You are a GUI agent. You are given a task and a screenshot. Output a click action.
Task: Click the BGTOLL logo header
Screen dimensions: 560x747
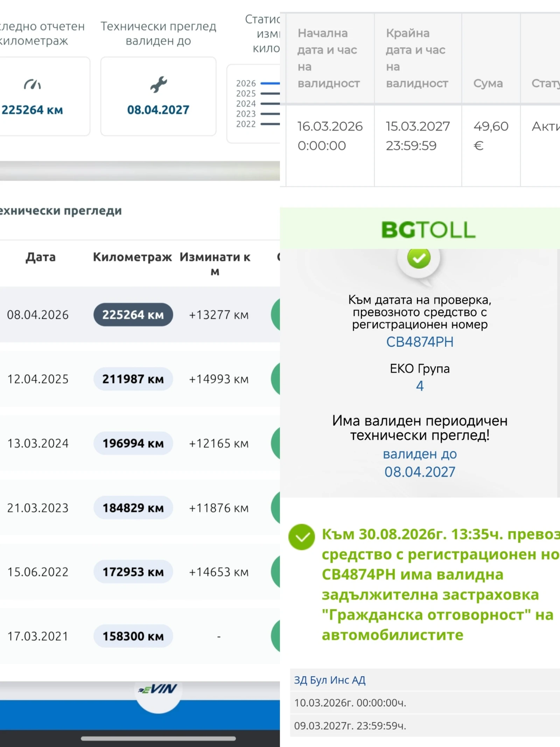[428, 230]
